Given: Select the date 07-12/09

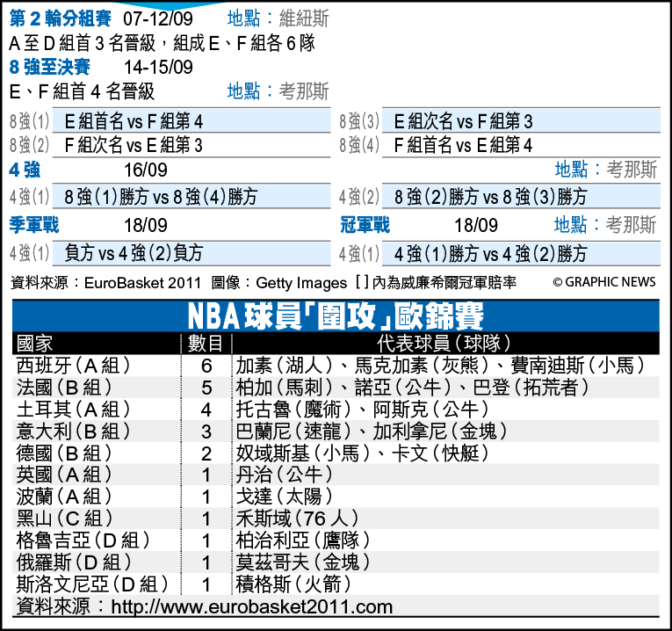Looking at the screenshot, I should pos(158,18).
